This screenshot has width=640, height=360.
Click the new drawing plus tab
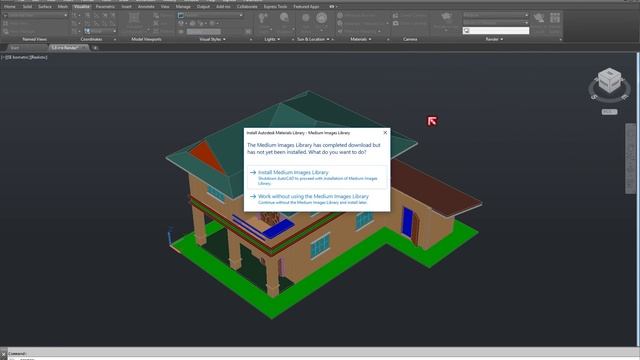(95, 48)
